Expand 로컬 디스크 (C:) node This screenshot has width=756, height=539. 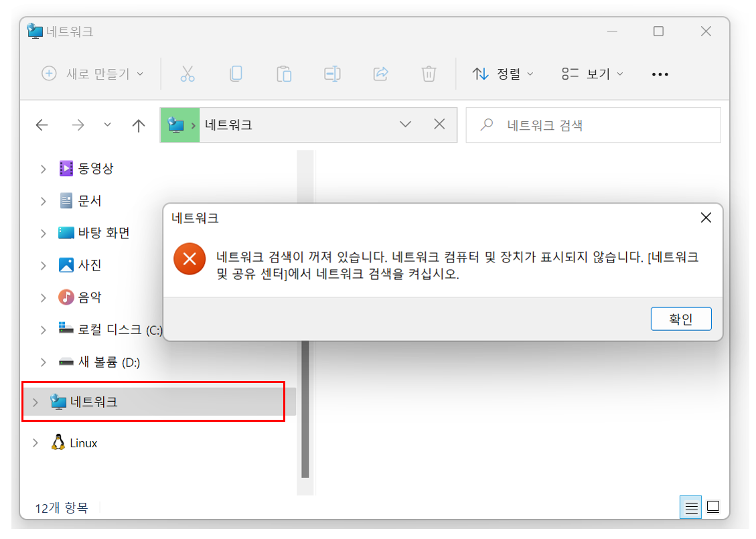(x=43, y=330)
